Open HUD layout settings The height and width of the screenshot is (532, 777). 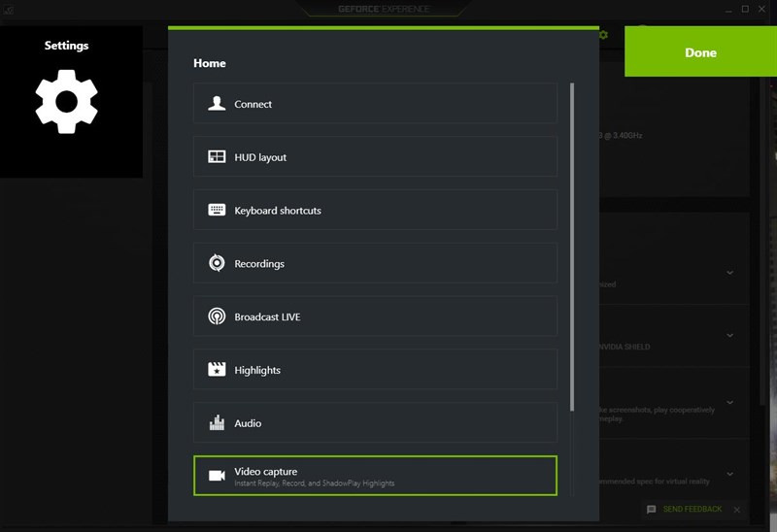tap(375, 156)
